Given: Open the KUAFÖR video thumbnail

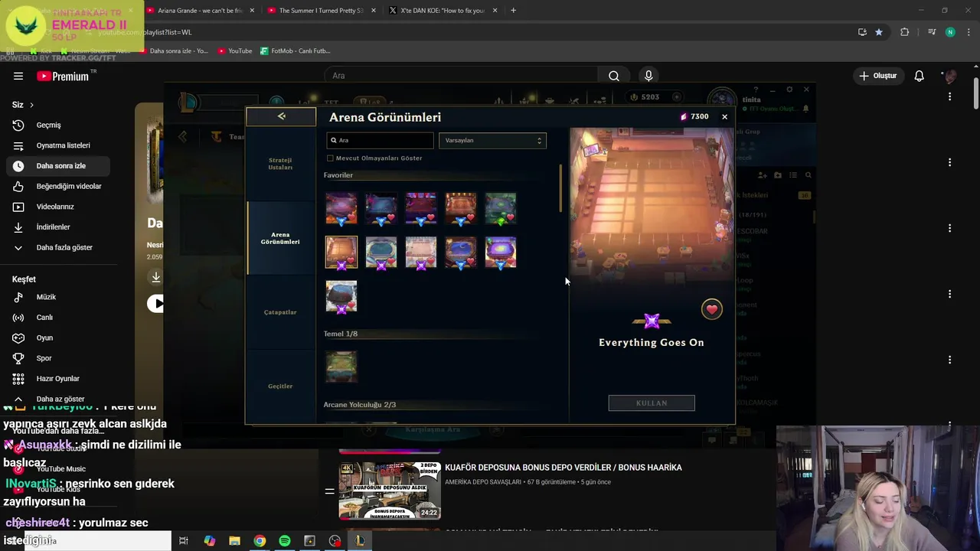Looking at the screenshot, I should [390, 491].
